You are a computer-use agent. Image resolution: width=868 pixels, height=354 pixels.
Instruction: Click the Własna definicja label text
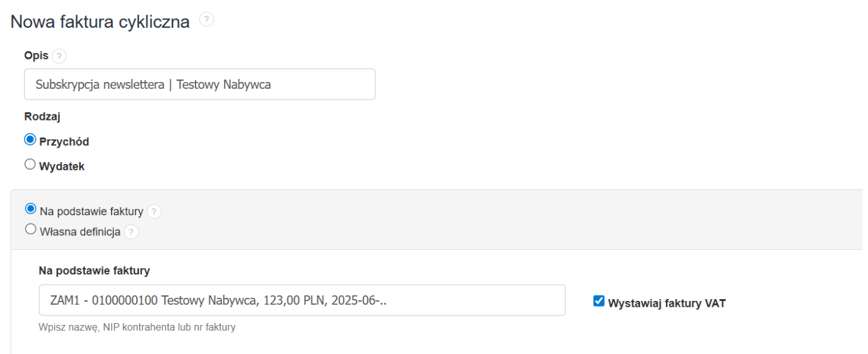pos(80,232)
